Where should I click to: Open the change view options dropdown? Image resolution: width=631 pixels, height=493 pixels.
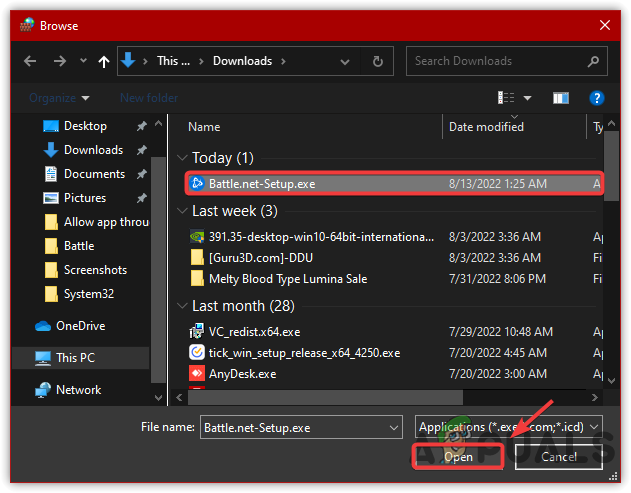pos(526,98)
